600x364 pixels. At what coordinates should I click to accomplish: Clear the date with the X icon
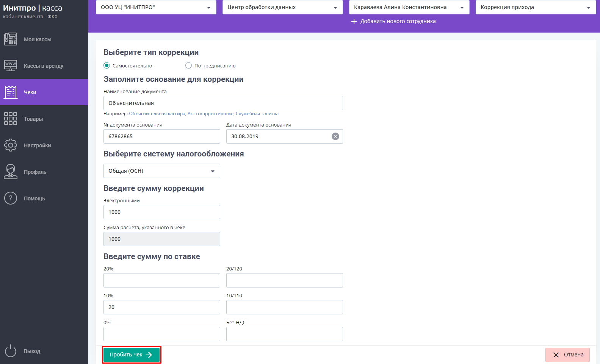click(335, 136)
